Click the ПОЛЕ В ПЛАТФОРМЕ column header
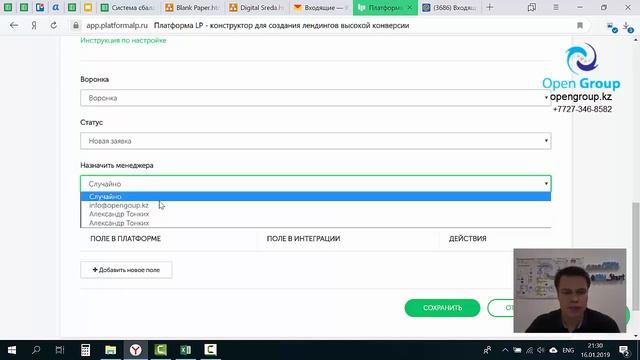The image size is (640, 360). click(x=125, y=238)
